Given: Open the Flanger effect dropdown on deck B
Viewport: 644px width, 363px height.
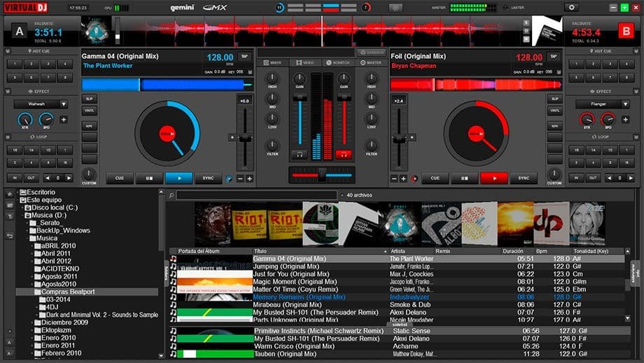Looking at the screenshot, I should 625,104.
